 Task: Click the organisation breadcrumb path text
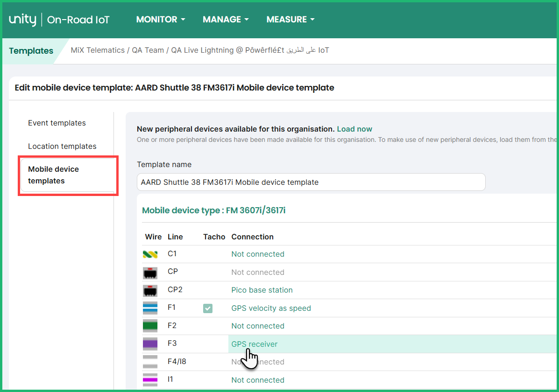200,50
